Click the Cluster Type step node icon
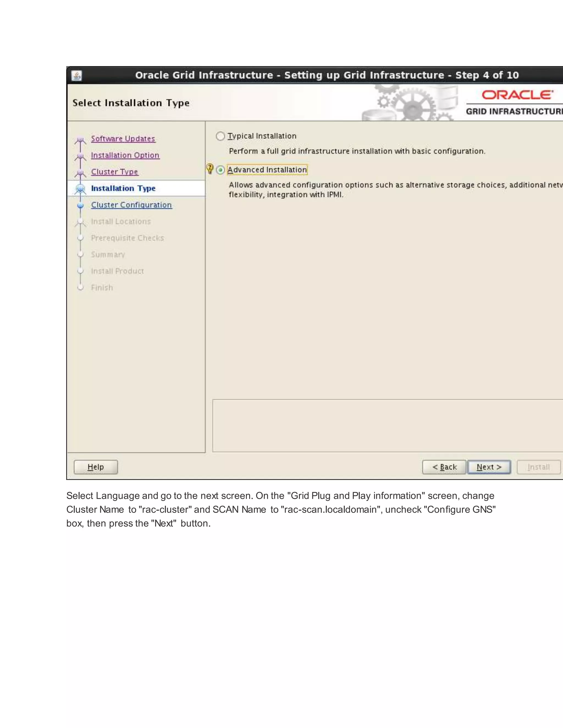 tap(80, 173)
